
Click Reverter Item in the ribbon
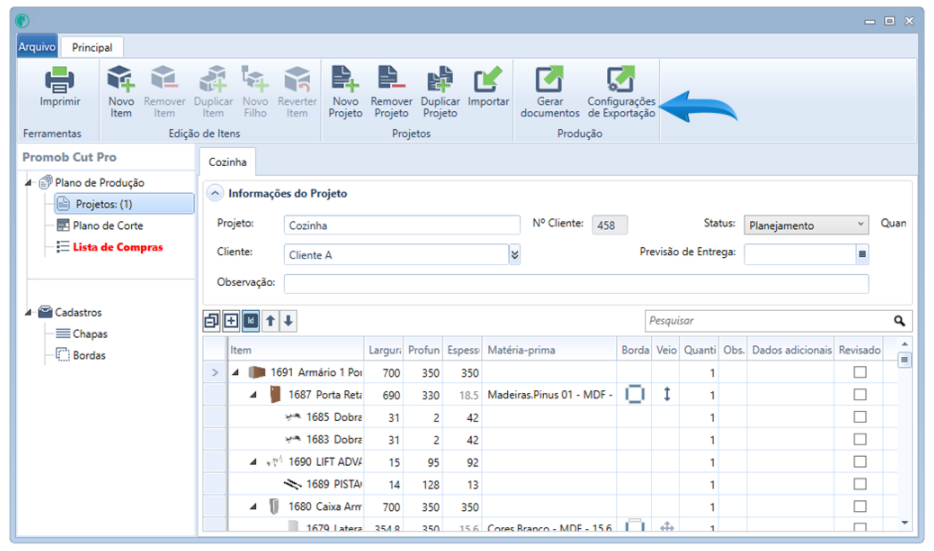[297, 91]
